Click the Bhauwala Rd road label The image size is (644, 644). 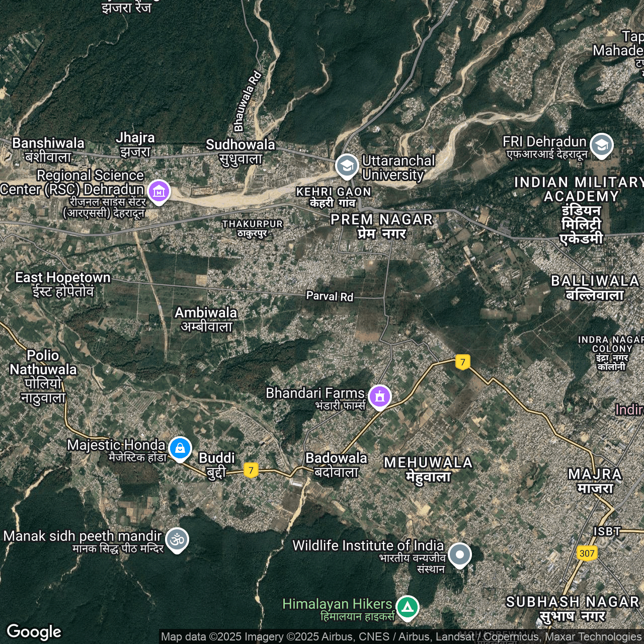click(x=247, y=101)
